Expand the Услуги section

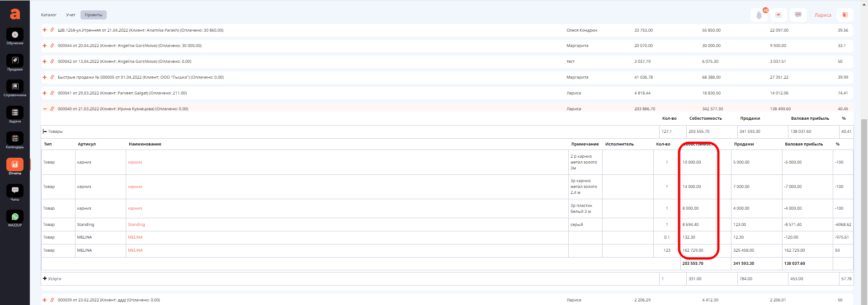(45, 279)
